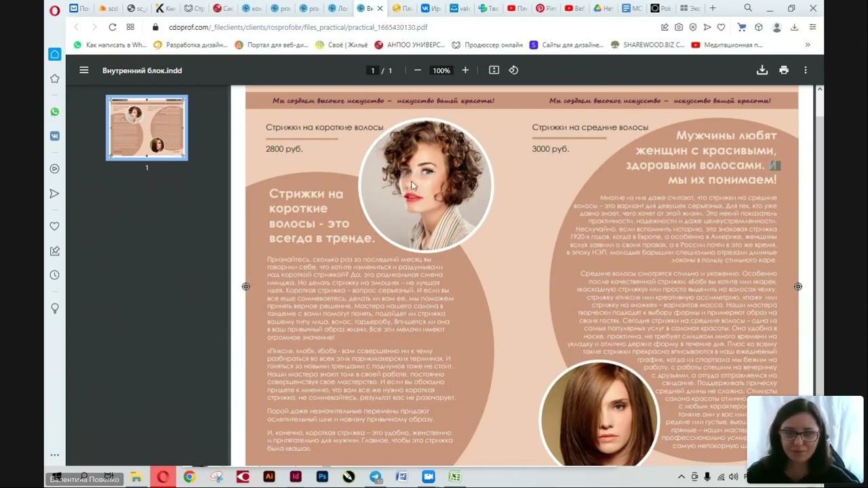
Task: Show hidden system tray icons
Action: 682,476
